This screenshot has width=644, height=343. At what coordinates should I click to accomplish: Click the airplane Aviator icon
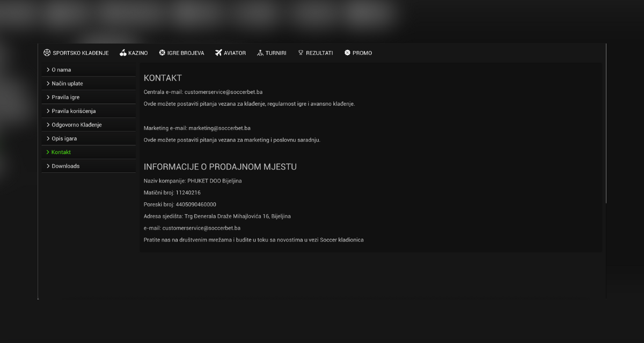pos(218,53)
